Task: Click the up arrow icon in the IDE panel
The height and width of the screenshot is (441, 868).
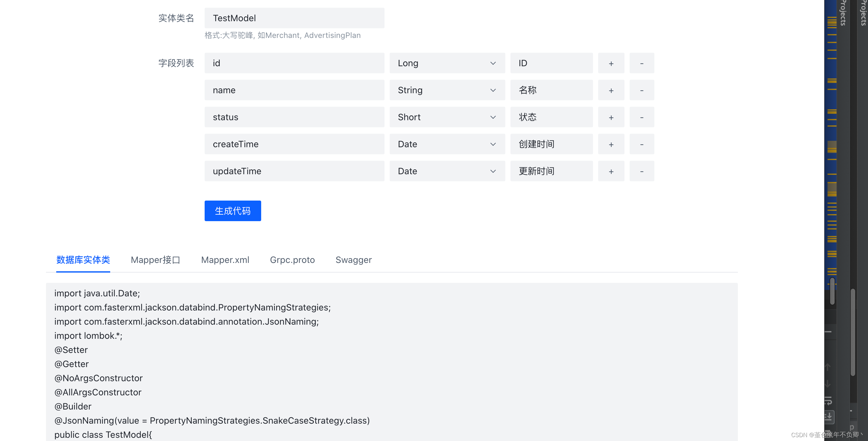Action: [828, 367]
